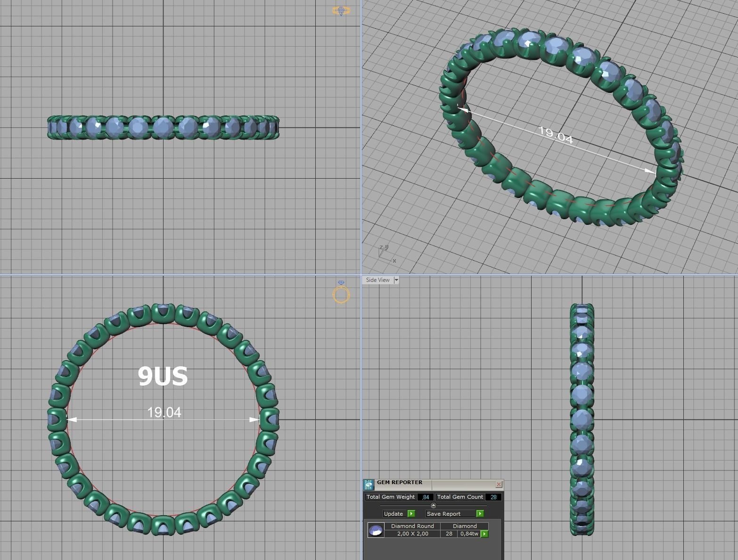This screenshot has width=738, height=560.
Task: Click the XYZ axis indicator in the perspective view
Action: (x=387, y=254)
